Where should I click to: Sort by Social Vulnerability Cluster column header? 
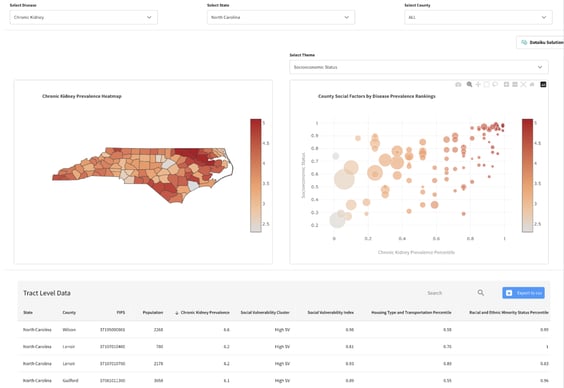265,312
